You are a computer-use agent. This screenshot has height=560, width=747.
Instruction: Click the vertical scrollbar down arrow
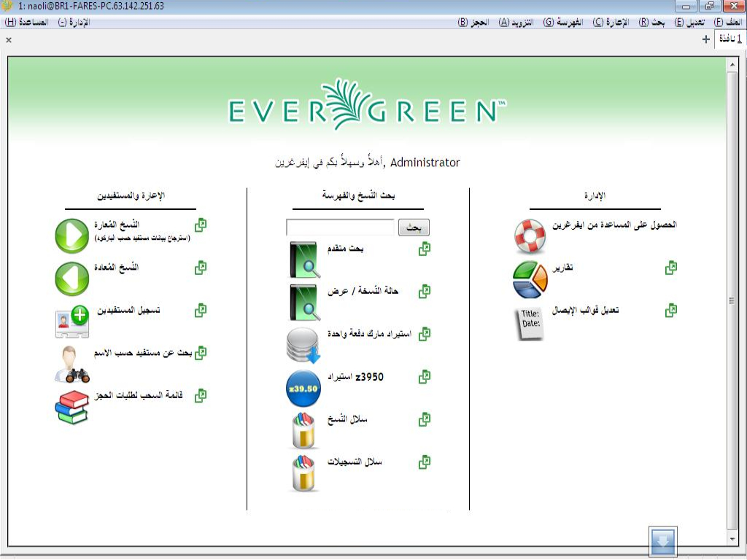point(732,539)
